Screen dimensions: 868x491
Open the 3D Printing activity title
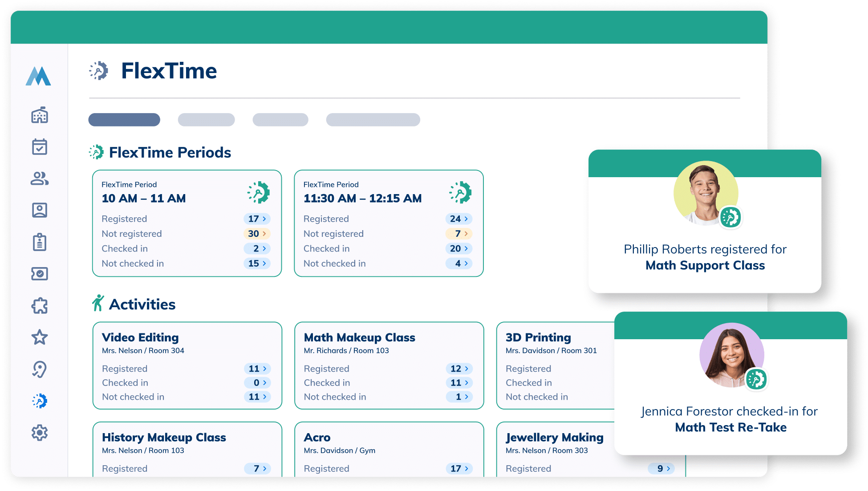click(x=538, y=337)
